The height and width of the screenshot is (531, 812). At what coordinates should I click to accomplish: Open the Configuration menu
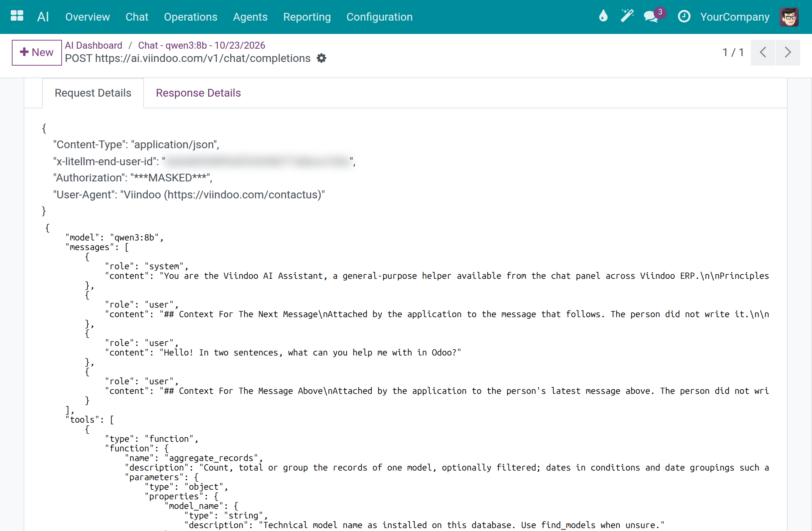[379, 17]
